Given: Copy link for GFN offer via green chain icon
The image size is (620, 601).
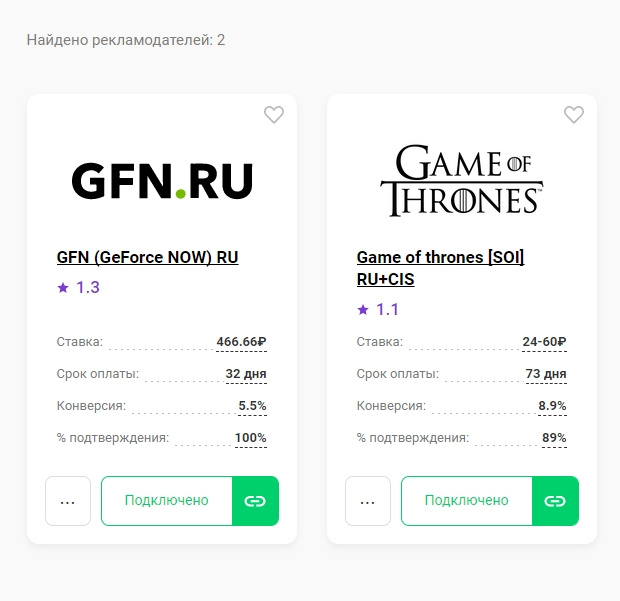Looking at the screenshot, I should [x=255, y=501].
